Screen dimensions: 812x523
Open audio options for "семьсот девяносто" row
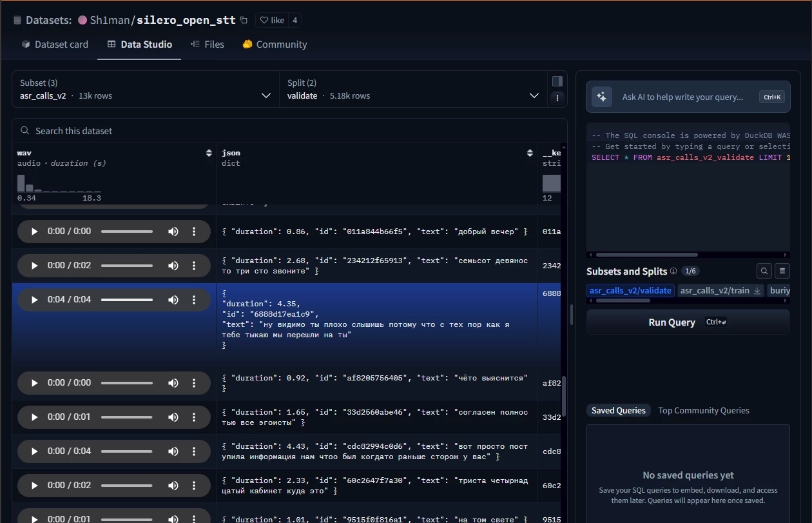pyautogui.click(x=194, y=266)
